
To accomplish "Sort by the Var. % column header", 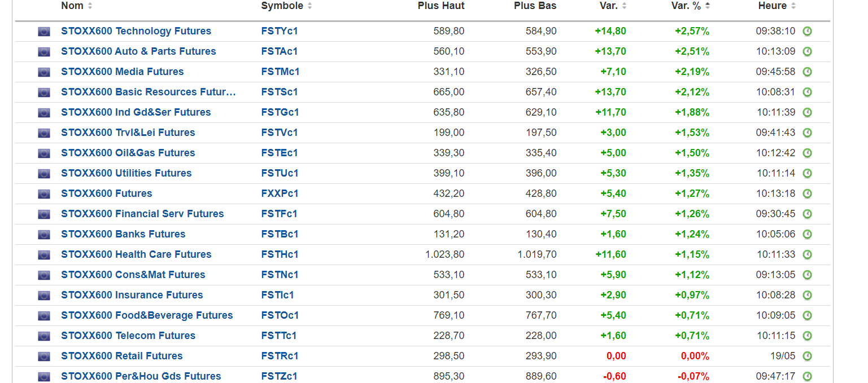I will click(x=686, y=6).
